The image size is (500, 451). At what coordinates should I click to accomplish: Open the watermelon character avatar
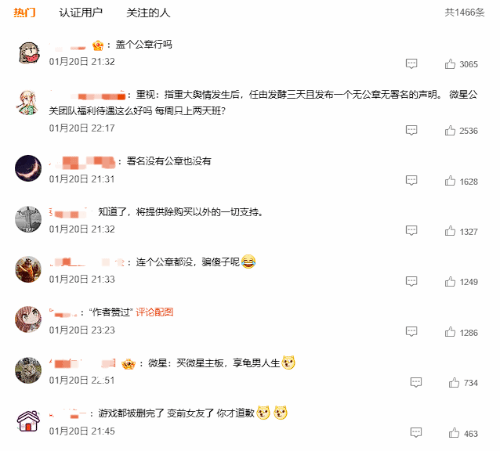coord(29,53)
